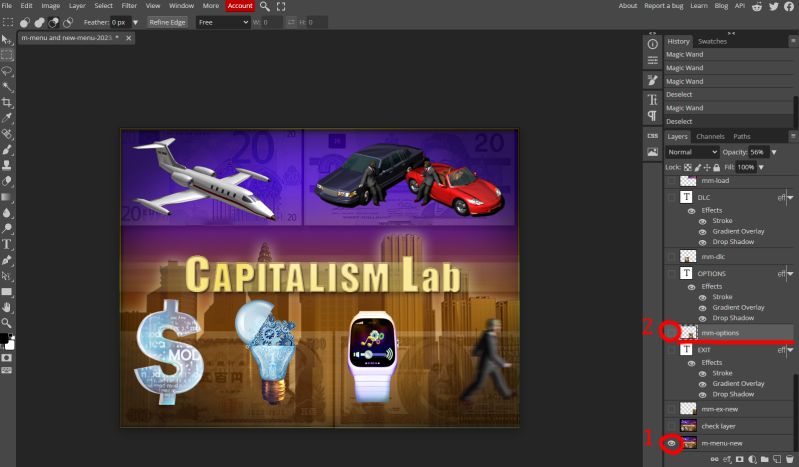
Task: Open the Report a bug link
Action: pos(663,6)
